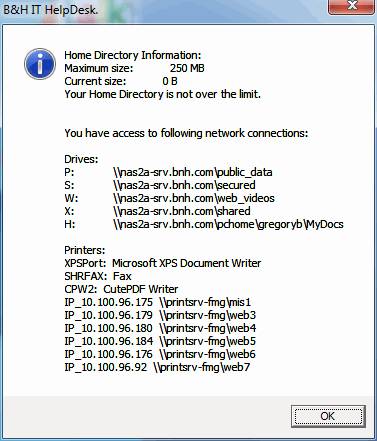Image resolution: width=377 pixels, height=441 pixels.
Task: Click the W: drive letter
Action: [71, 198]
